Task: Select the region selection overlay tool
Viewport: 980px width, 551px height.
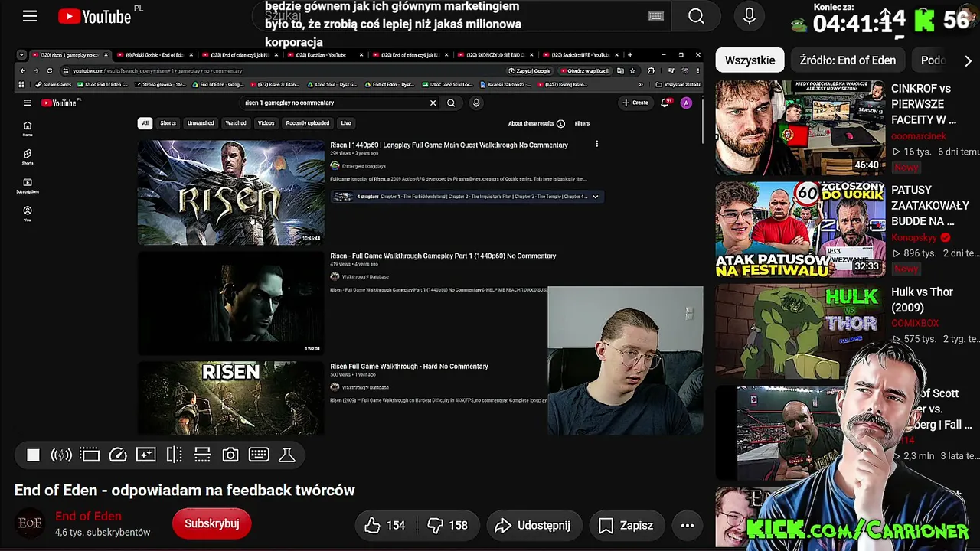Action: [x=90, y=455]
